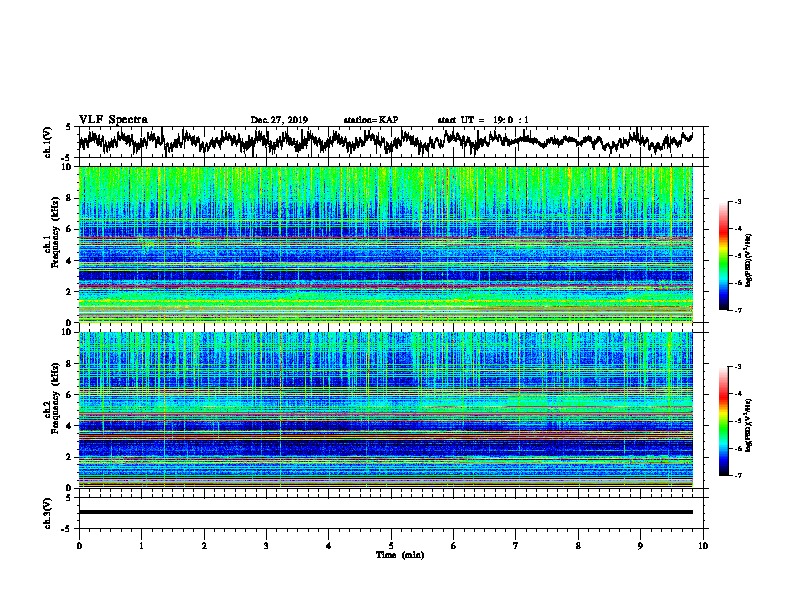Click the "2" kHz tick of ch.2 frequency axis
792x612 pixels.
point(69,457)
